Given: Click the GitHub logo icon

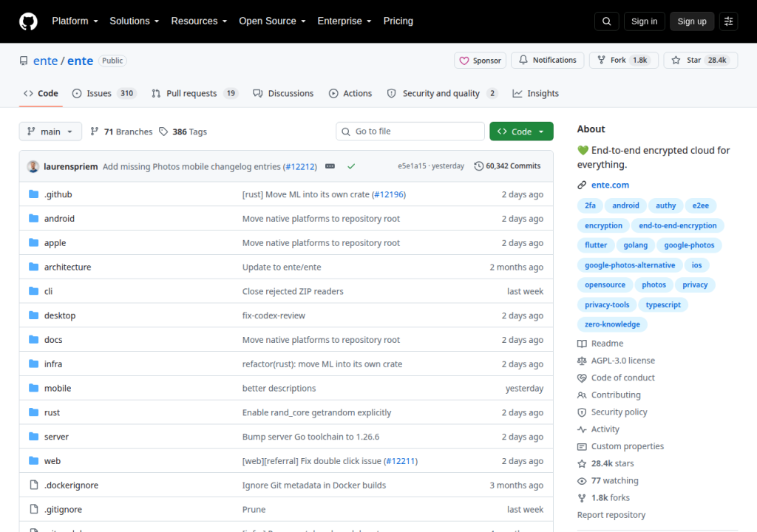Looking at the screenshot, I should coord(28,21).
